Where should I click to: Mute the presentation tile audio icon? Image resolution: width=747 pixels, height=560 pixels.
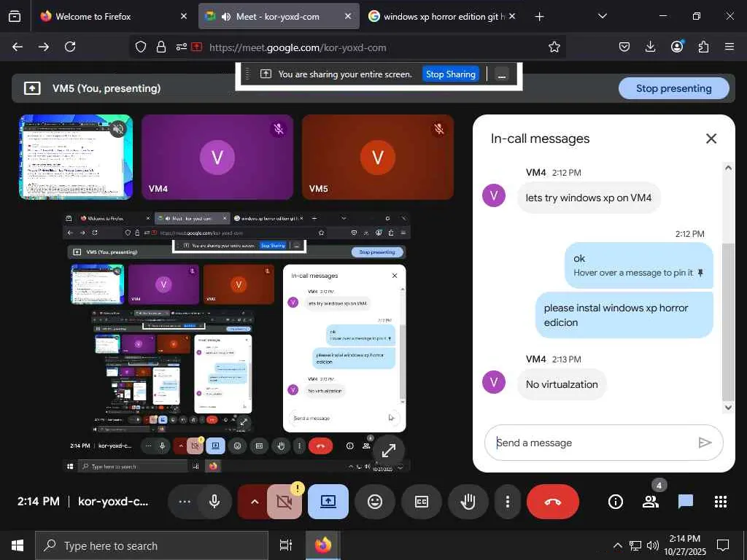[x=118, y=128]
